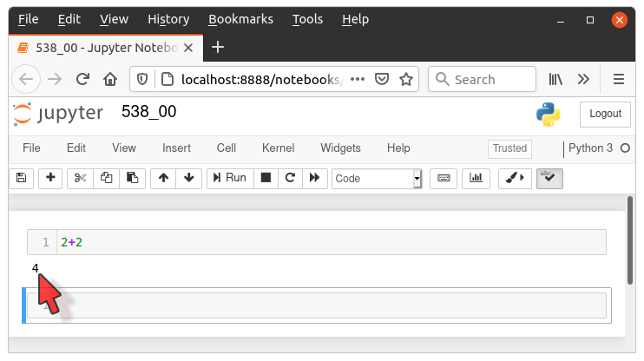Interrupt the kernel with stop icon

(x=266, y=178)
